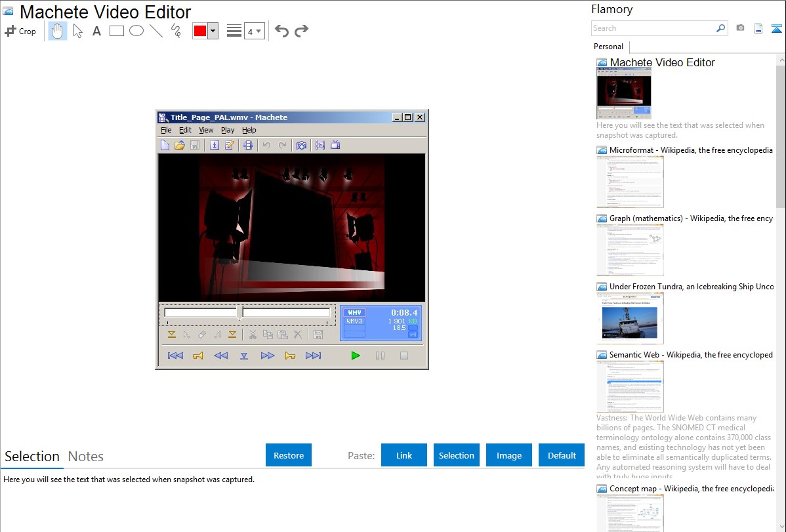The image size is (786, 532).
Task: Select the Crop tool
Action: tap(20, 31)
